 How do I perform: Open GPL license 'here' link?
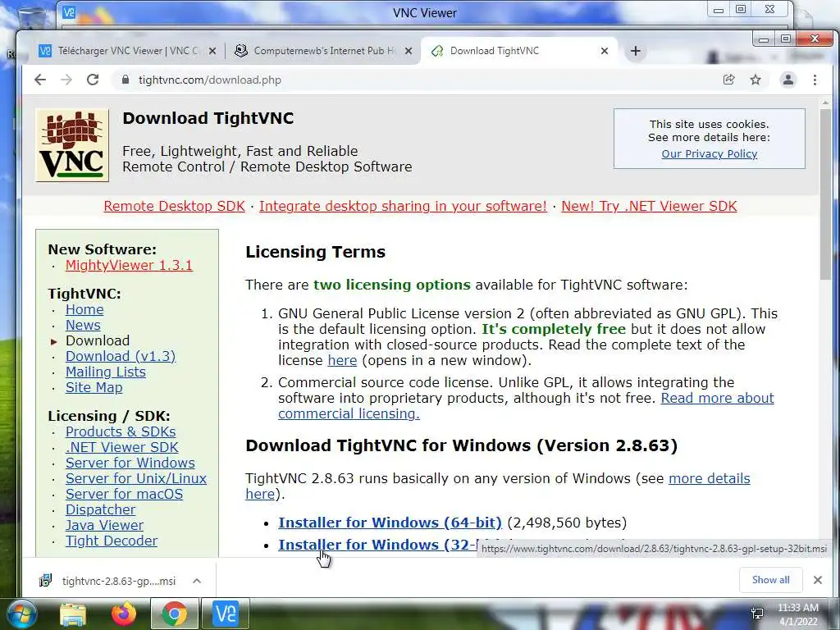pos(342,361)
